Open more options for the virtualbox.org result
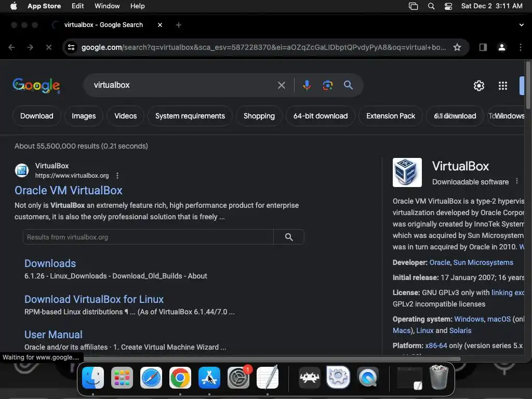This screenshot has width=532, height=399. pyautogui.click(x=117, y=176)
